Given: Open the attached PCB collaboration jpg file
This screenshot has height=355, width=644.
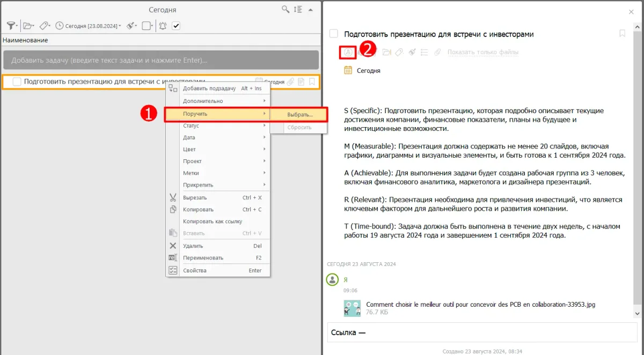Looking at the screenshot, I should pyautogui.click(x=480, y=305).
